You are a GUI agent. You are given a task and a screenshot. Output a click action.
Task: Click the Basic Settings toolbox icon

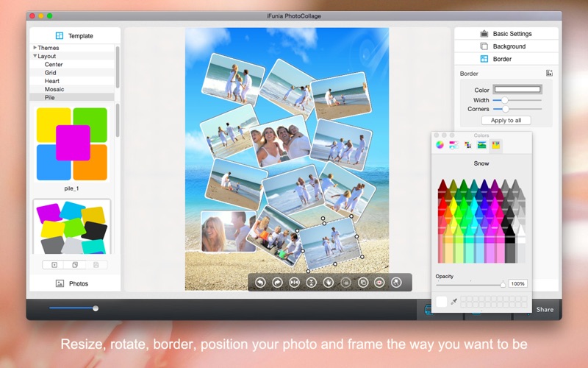pos(484,33)
